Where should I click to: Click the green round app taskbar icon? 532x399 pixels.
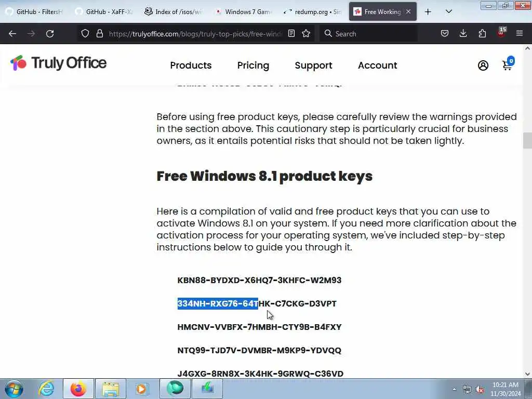pos(175,389)
